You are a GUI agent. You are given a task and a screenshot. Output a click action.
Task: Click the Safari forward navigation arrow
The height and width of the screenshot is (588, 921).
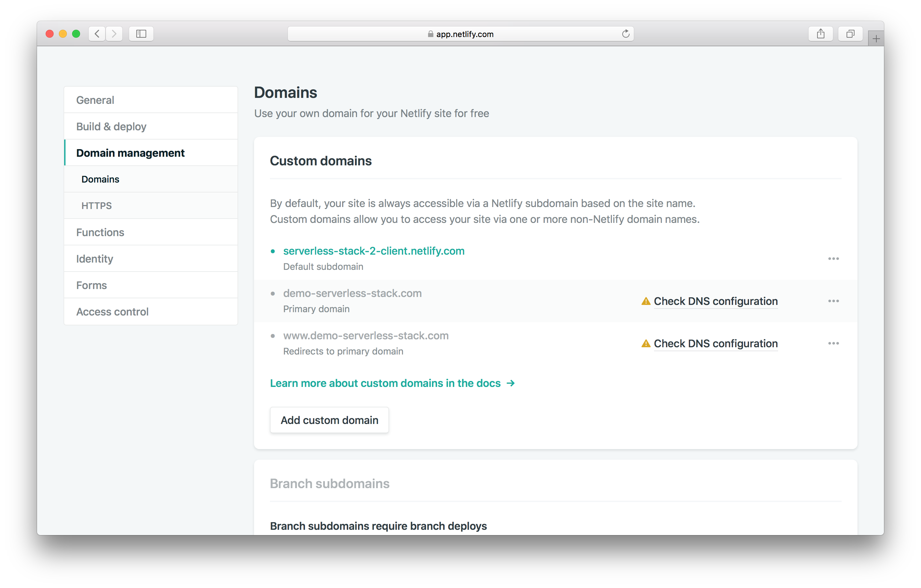[114, 34]
